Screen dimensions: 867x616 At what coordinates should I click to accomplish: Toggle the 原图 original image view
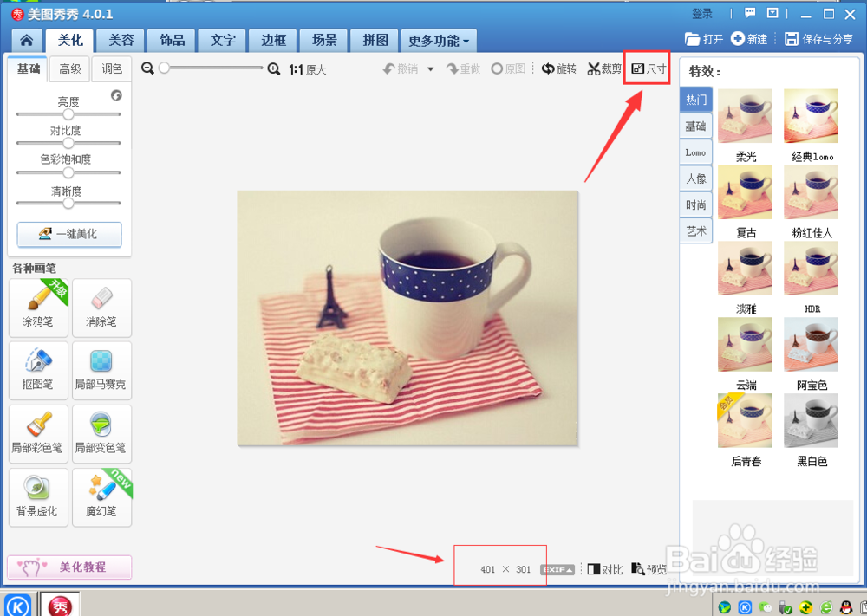(508, 68)
